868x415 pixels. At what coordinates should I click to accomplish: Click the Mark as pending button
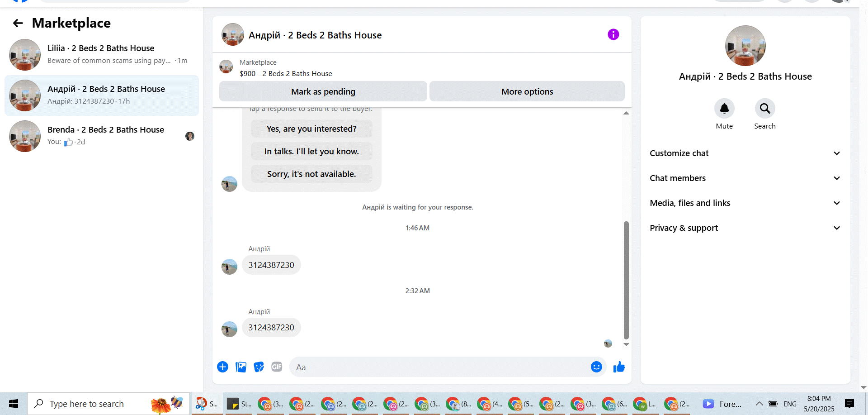pyautogui.click(x=323, y=91)
